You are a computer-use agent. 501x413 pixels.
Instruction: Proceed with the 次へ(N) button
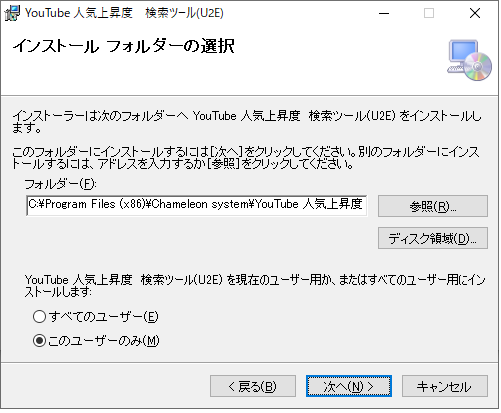click(x=349, y=386)
